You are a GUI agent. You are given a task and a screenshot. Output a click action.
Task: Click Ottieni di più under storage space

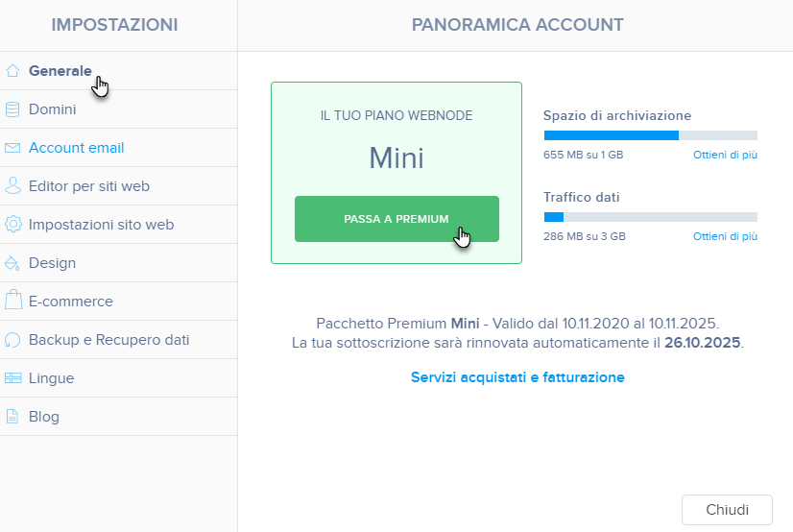point(725,155)
